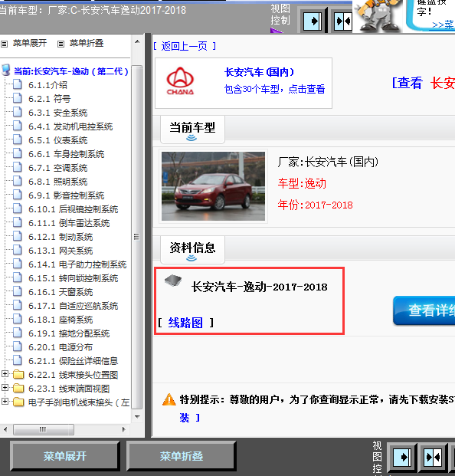Click the document icon next to 长安汽车-逸动-2017-2018

(x=173, y=281)
